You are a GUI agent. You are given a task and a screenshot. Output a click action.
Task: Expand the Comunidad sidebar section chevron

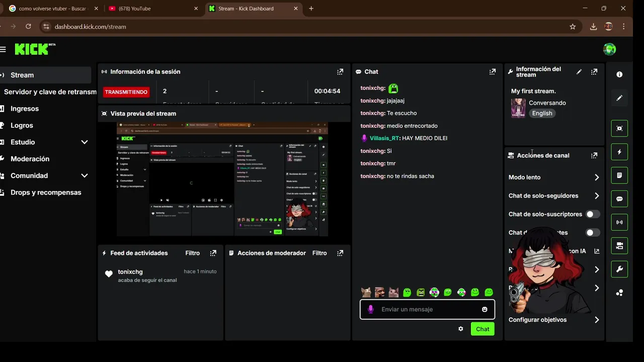85,175
